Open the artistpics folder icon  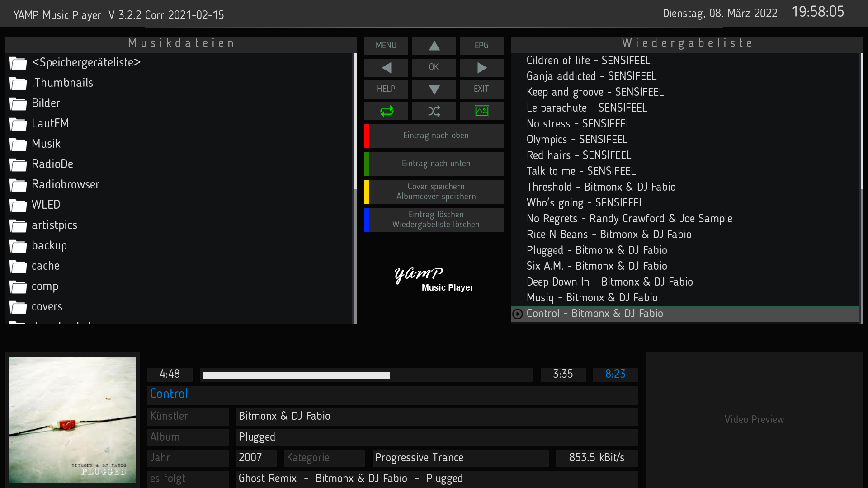(18, 226)
